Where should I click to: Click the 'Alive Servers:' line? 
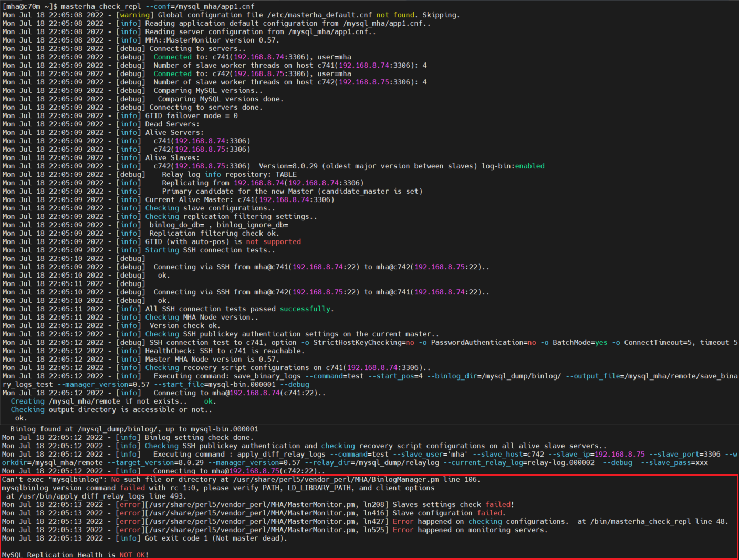(x=174, y=132)
